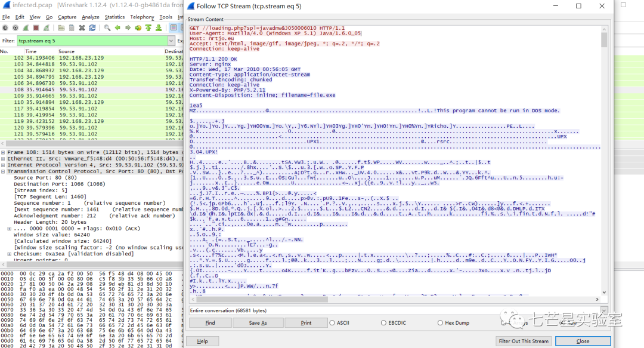Image resolution: width=644 pixels, height=348 pixels.
Task: Expand the Ethernet II tree node
Action: pos(3,158)
